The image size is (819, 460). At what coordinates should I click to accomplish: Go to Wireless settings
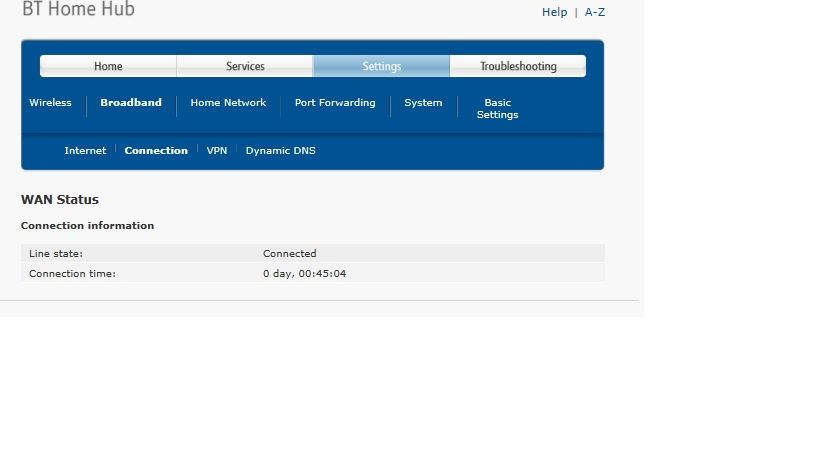[x=50, y=102]
